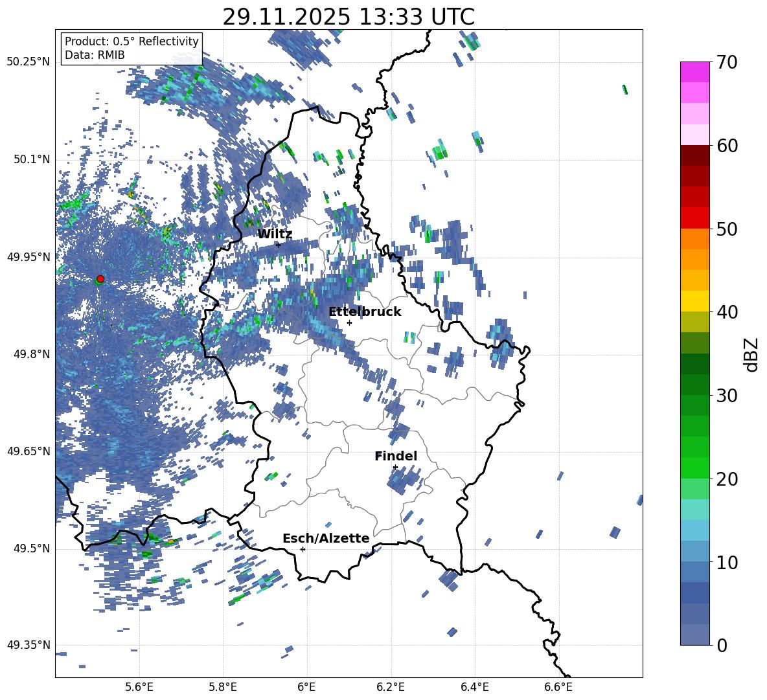The image size is (767, 700).
Task: Click the Esch/Alzette location cross marker
Action: tap(303, 549)
